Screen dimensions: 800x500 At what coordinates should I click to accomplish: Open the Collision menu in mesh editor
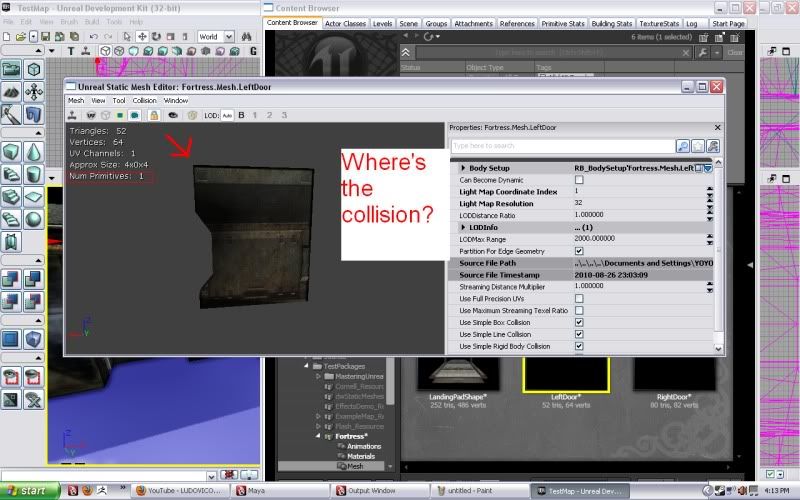(x=144, y=101)
